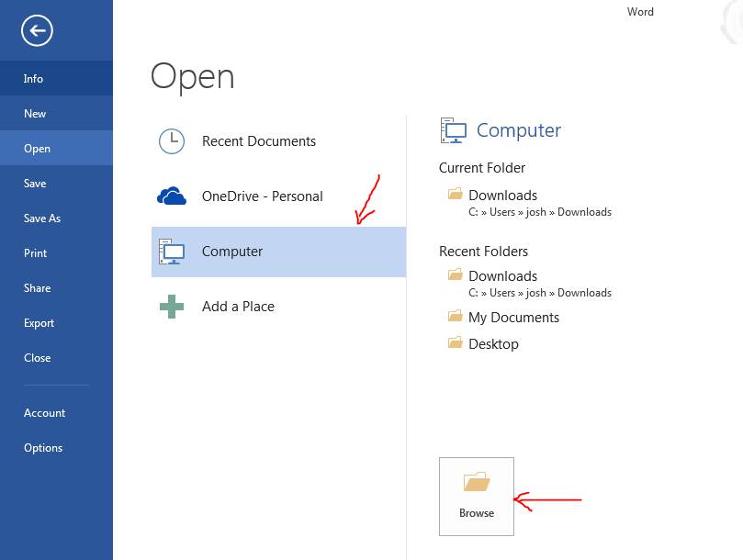Image resolution: width=743 pixels, height=560 pixels.
Task: Click the Browse folder icon
Action: [x=477, y=482]
